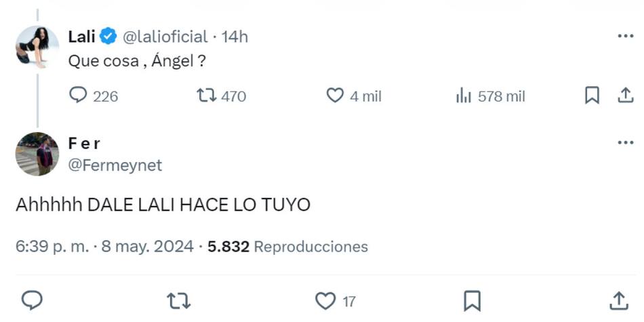
Task: Click the 6:39 p. m. timestamp
Action: tap(52, 246)
